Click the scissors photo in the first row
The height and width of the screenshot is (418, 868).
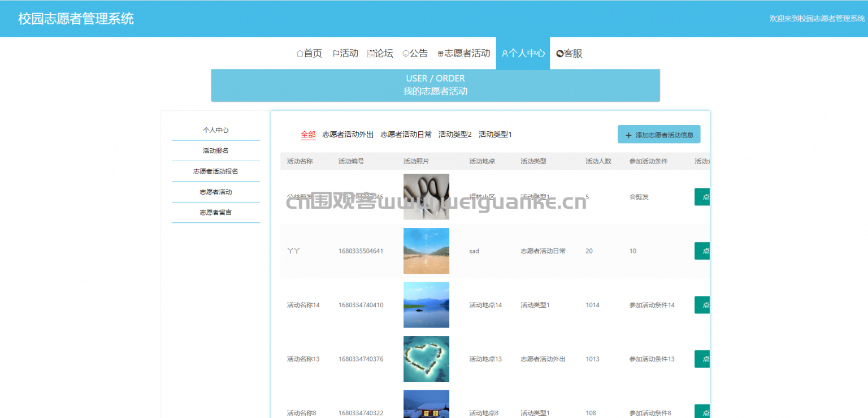tap(426, 196)
